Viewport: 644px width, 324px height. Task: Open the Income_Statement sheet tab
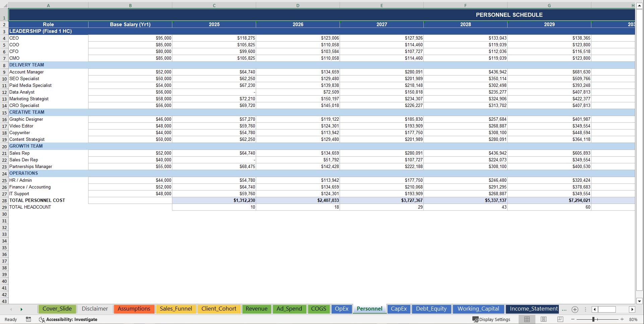[x=532, y=309]
